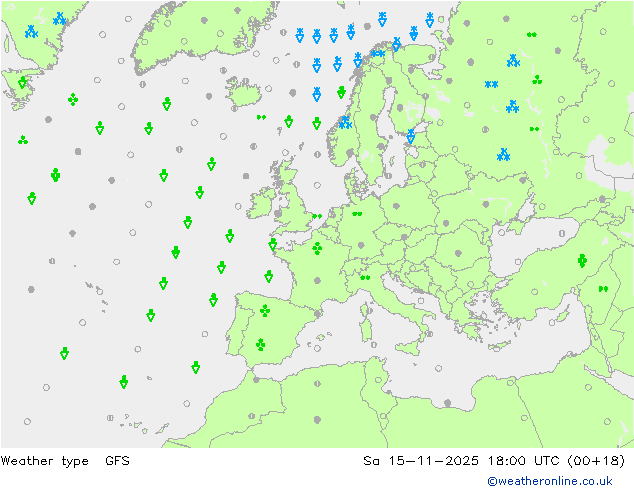Click the grey cloud circle on Corsica

point(370,310)
